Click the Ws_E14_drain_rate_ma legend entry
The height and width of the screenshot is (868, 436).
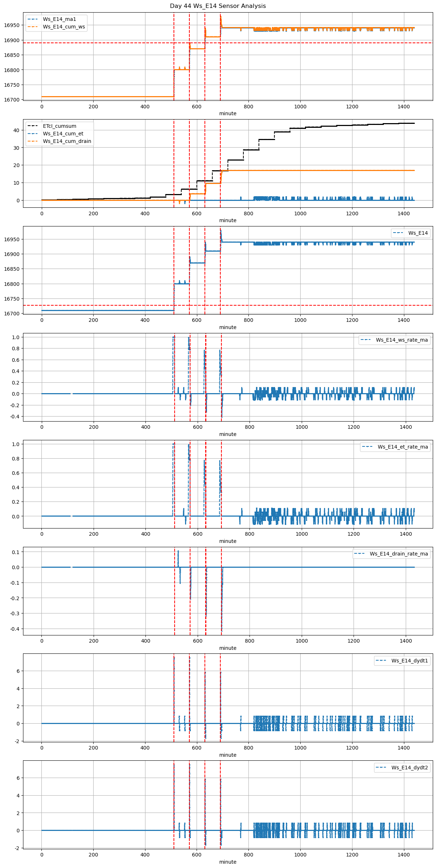pyautogui.click(x=399, y=554)
